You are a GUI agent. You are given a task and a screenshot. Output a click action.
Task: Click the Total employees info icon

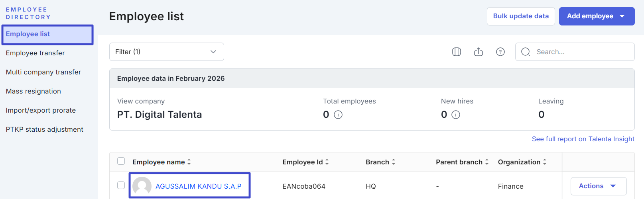click(338, 115)
